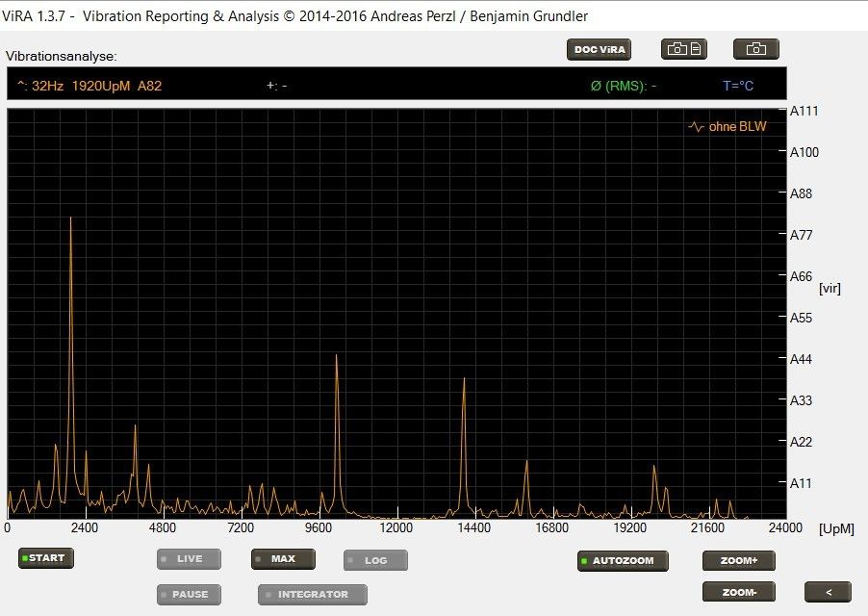Click the peak readout '32Hz 1920UpM A82'
The height and width of the screenshot is (616, 868).
click(x=89, y=86)
